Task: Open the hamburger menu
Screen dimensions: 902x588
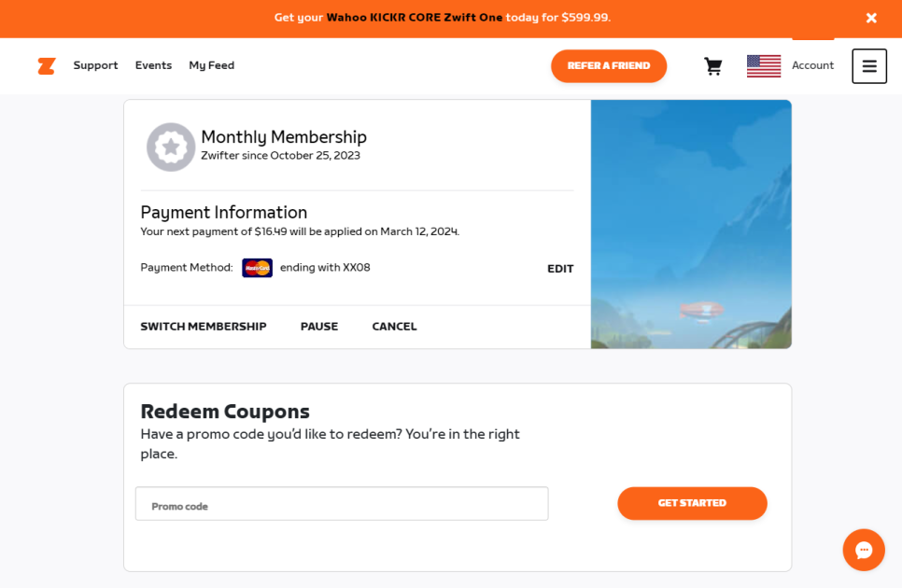Action: [869, 66]
